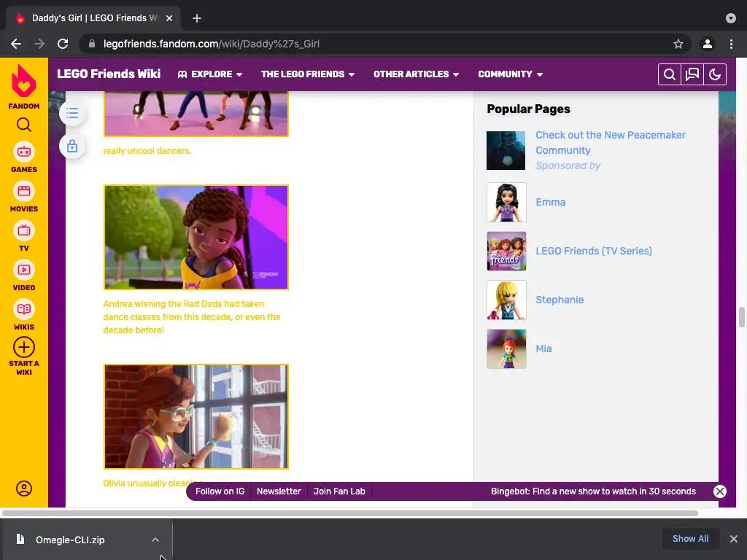747x560 pixels.
Task: Open the Stephanie popular page link
Action: point(560,300)
